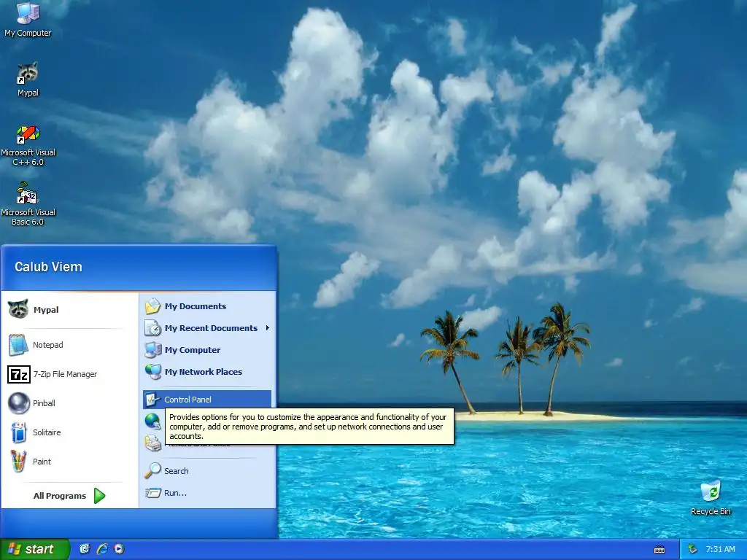Open the My Computer desktop icon

28,20
